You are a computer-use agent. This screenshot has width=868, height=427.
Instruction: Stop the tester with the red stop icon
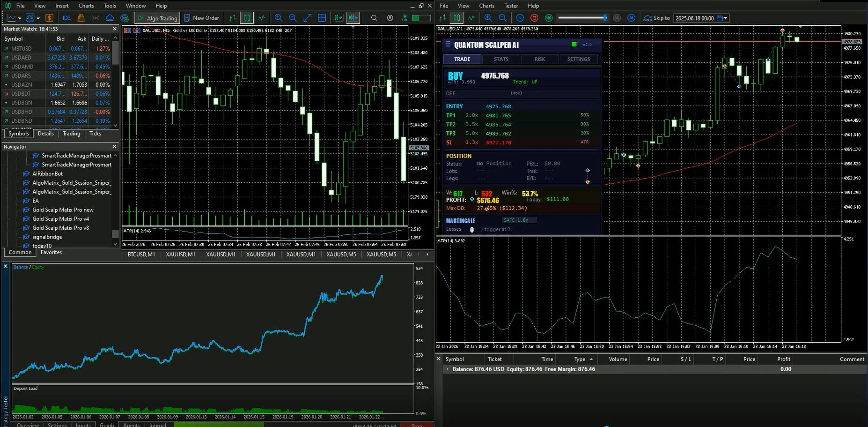(x=534, y=18)
